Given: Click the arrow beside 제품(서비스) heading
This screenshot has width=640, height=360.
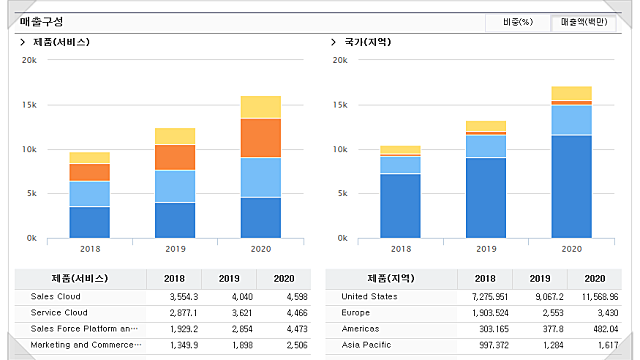Looking at the screenshot, I should click(23, 42).
